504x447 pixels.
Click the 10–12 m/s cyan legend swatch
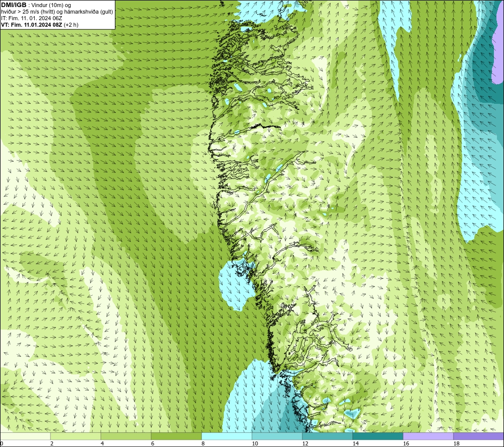click(277, 436)
